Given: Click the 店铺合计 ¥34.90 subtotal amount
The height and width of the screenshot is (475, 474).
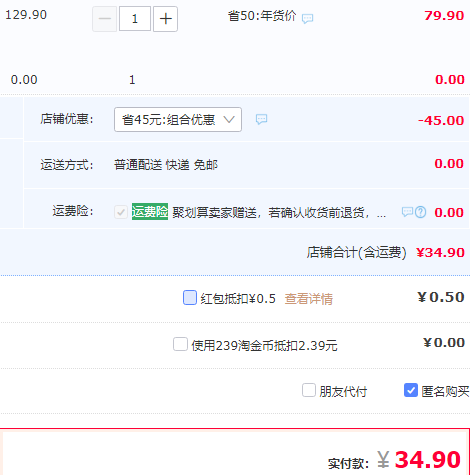Looking at the screenshot, I should [x=440, y=253].
